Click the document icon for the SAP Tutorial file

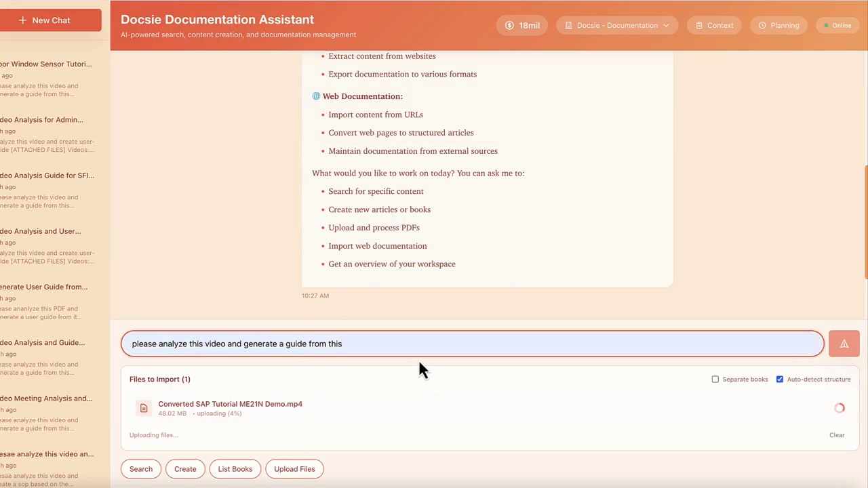[144, 407]
